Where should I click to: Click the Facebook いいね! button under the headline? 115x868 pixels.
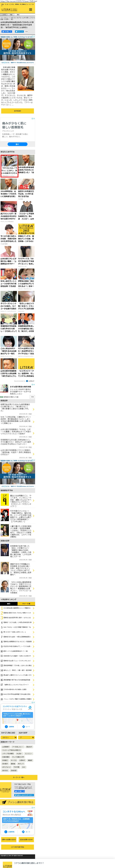[7, 32]
